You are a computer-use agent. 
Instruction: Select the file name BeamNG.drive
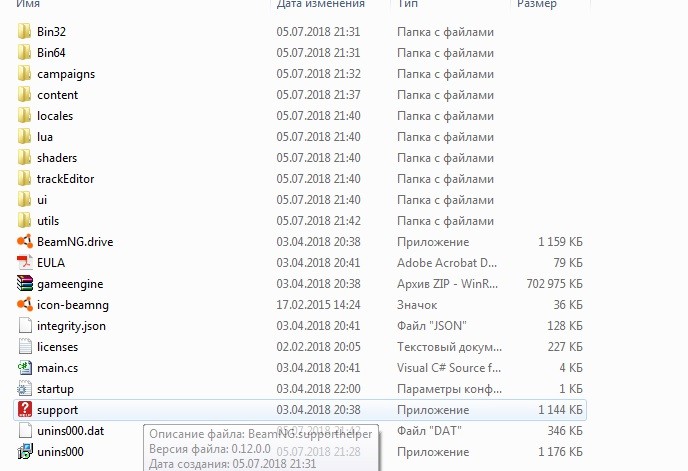point(75,242)
